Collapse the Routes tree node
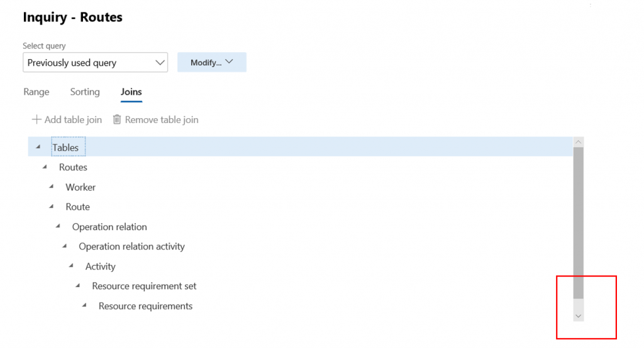The height and width of the screenshot is (348, 644). click(x=45, y=166)
